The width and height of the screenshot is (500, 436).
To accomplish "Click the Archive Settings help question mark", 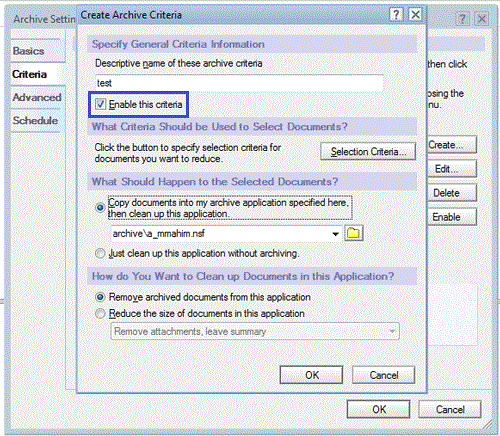I will click(462, 19).
